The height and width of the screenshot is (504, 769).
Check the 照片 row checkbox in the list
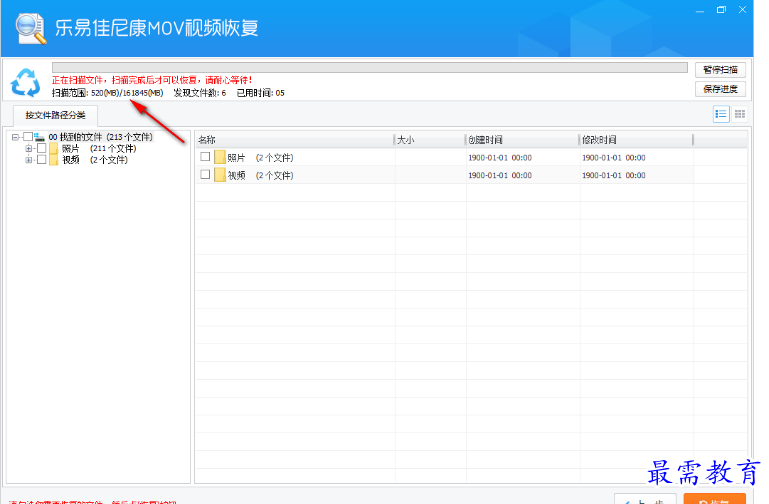205,157
